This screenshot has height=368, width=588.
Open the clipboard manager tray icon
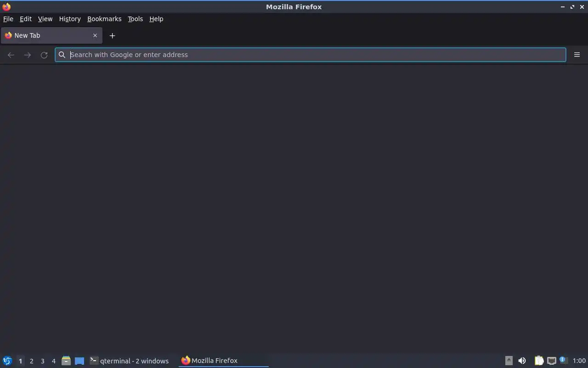(539, 361)
